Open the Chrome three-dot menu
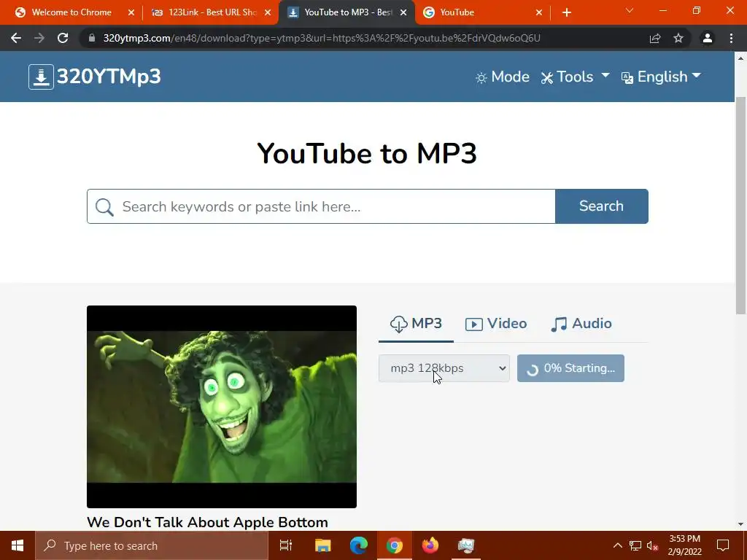The image size is (747, 560). pos(731,38)
